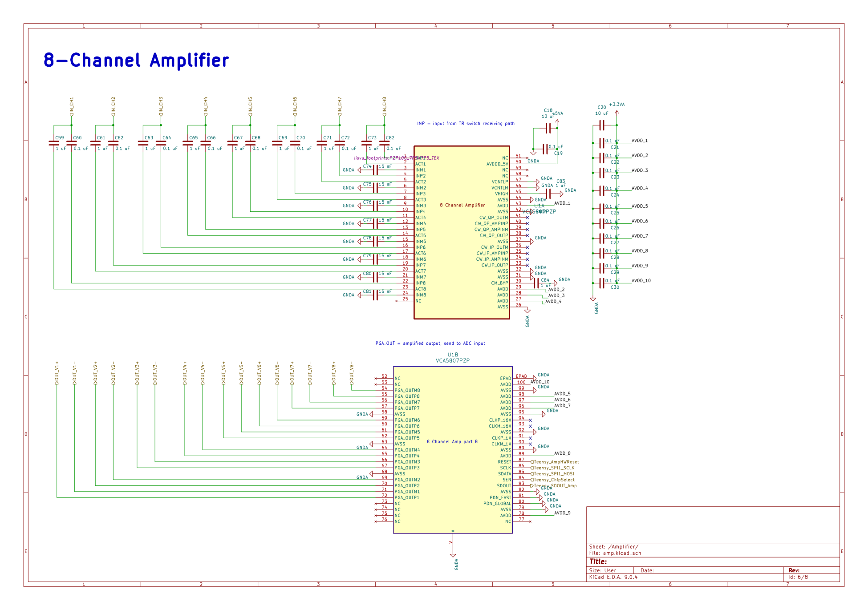Click capacitor C82 reference label
Image resolution: width=868 pixels, height=610 pixels.
point(390,138)
